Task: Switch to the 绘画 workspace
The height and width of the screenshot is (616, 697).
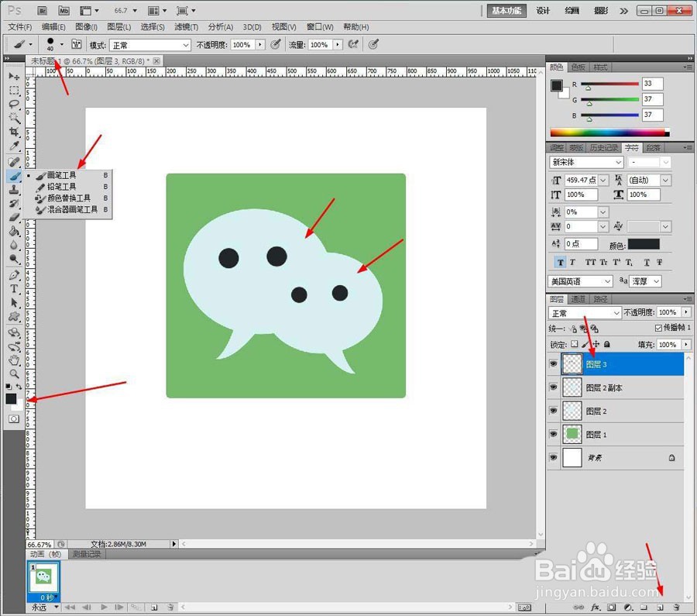Action: (x=572, y=11)
